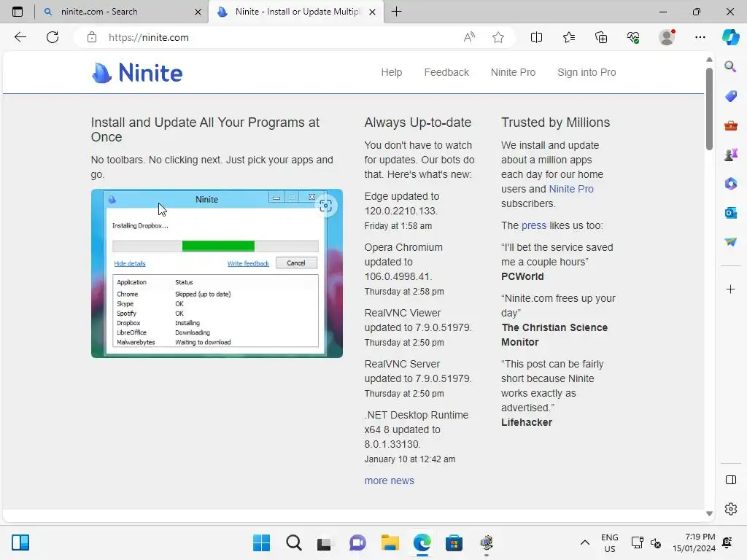
Task: Click the page vertical scrollbar thumb
Action: [709, 109]
